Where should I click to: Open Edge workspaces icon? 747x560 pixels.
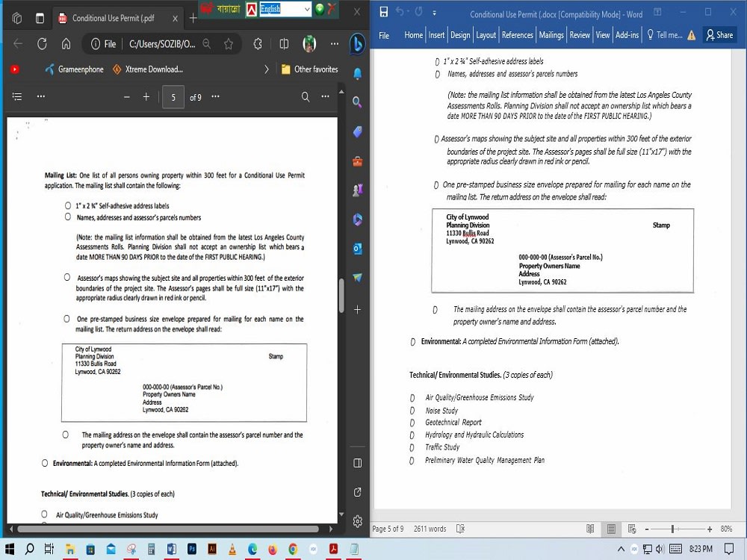(16, 18)
